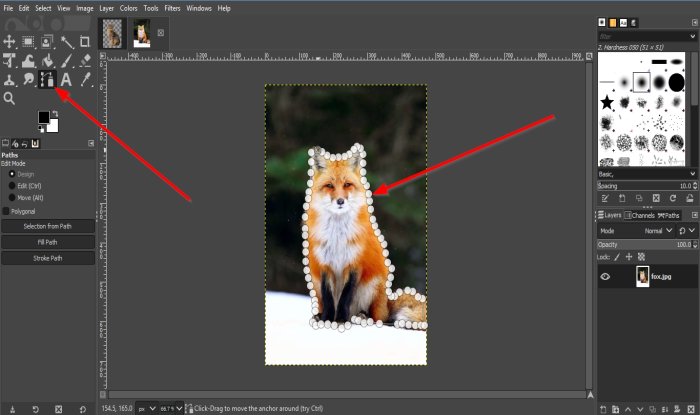Open the Filters menu

click(172, 8)
